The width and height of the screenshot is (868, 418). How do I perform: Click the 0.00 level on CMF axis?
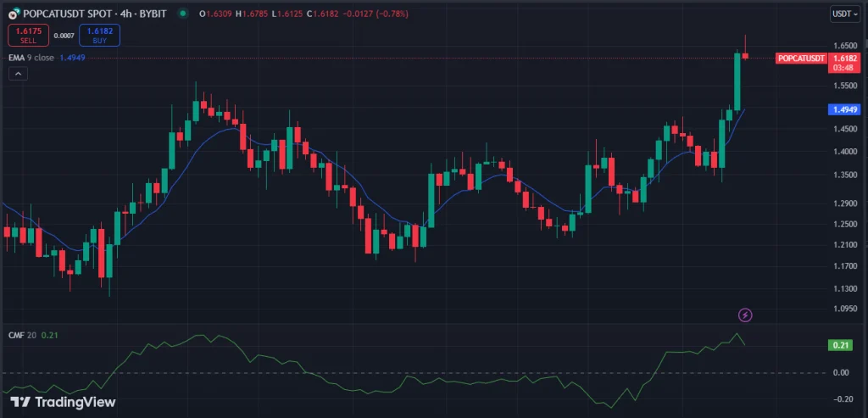841,372
